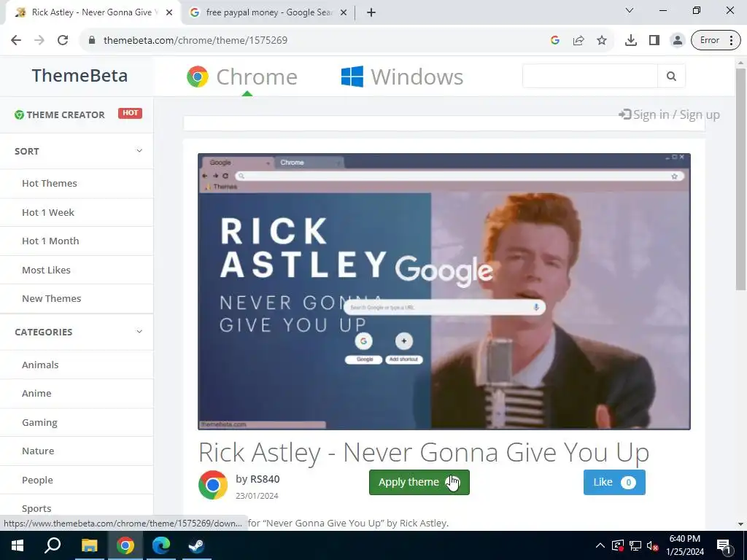
Task: Click the date 23/01/2024 under the author
Action: click(x=257, y=496)
